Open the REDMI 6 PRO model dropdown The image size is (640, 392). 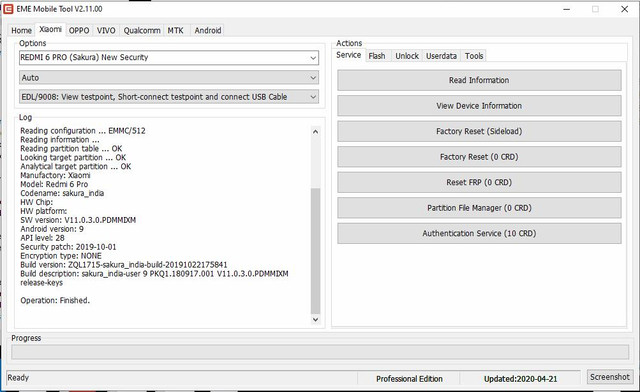tap(169, 58)
